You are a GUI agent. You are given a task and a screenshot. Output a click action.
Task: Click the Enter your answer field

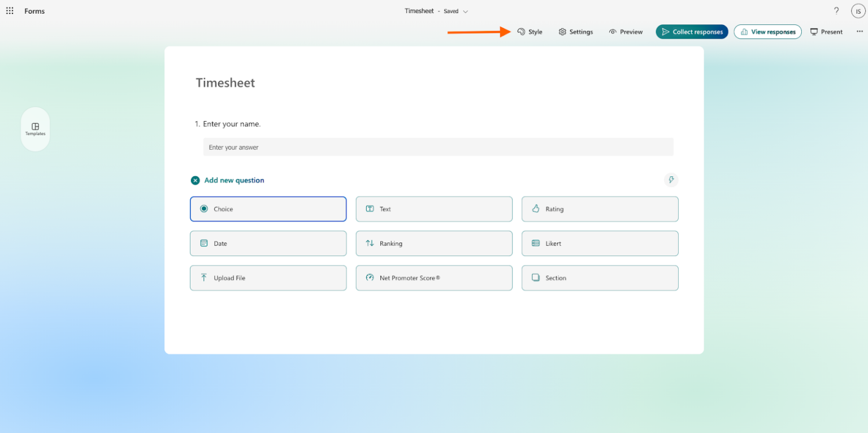[439, 147]
